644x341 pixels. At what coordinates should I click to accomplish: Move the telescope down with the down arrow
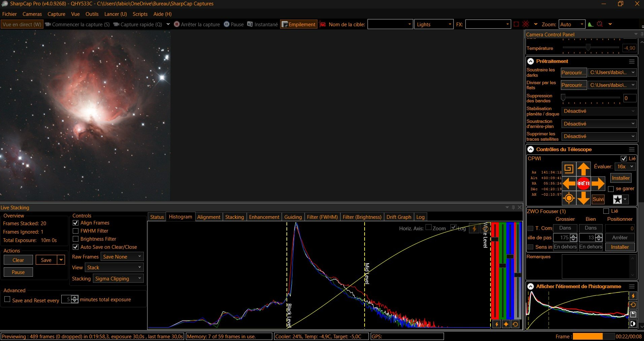583,198
